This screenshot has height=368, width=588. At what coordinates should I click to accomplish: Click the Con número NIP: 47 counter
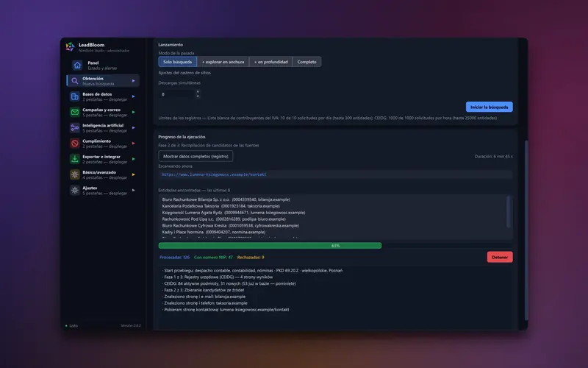click(x=213, y=258)
